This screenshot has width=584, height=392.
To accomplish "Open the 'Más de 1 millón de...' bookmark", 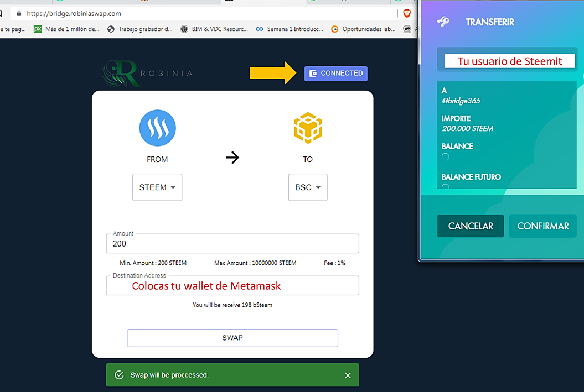I will tap(66, 29).
